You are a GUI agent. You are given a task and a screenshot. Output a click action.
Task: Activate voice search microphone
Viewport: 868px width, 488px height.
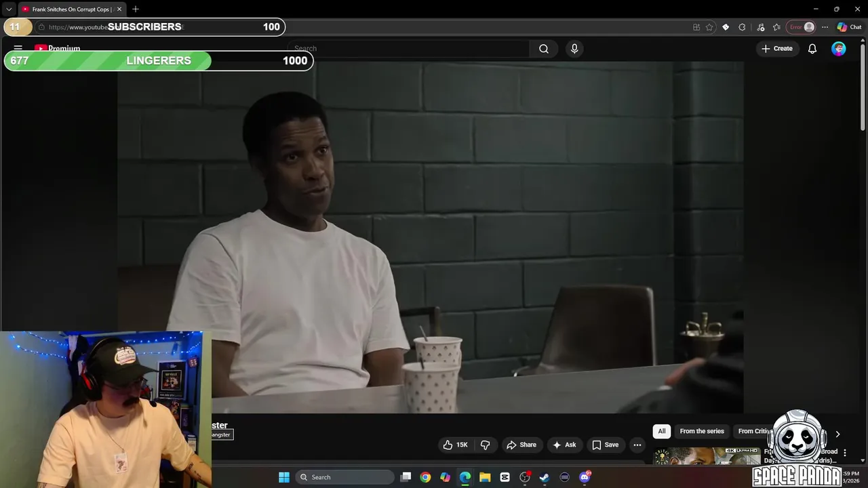pyautogui.click(x=574, y=49)
